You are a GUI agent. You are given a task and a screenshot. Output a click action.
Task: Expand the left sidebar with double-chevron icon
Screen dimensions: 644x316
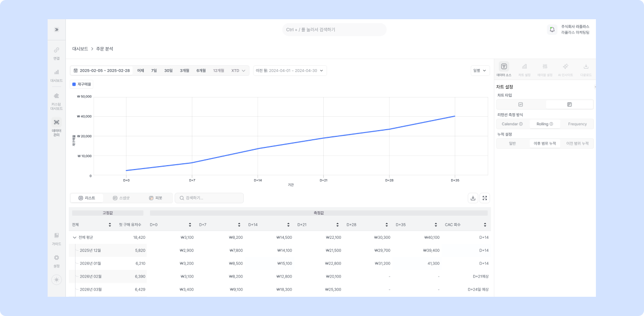coord(56,30)
